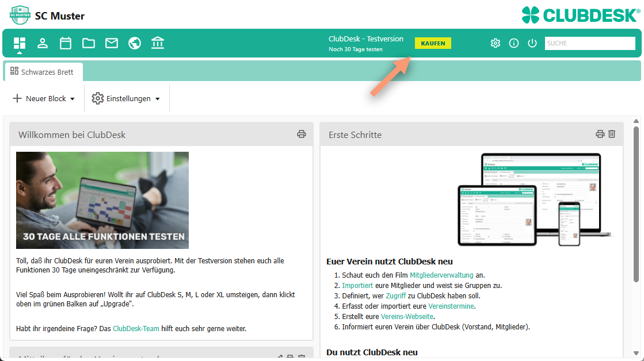The width and height of the screenshot is (644, 361).
Task: Open the mail envelope icon
Action: click(x=111, y=43)
